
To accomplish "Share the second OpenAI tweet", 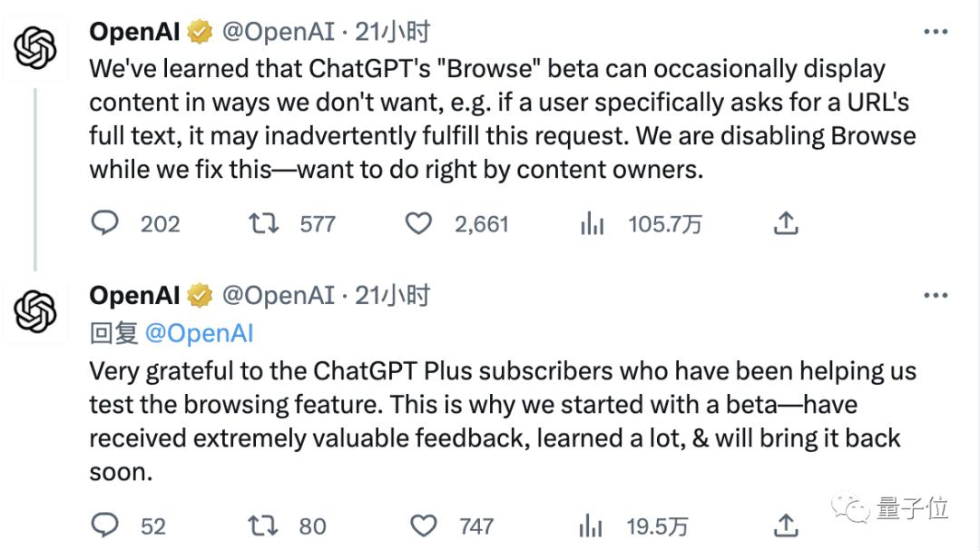I will (786, 526).
